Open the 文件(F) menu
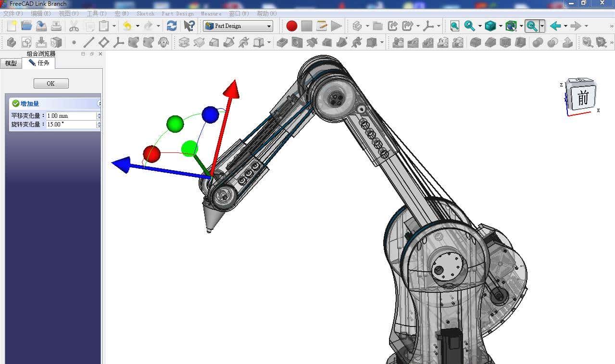 click(13, 13)
